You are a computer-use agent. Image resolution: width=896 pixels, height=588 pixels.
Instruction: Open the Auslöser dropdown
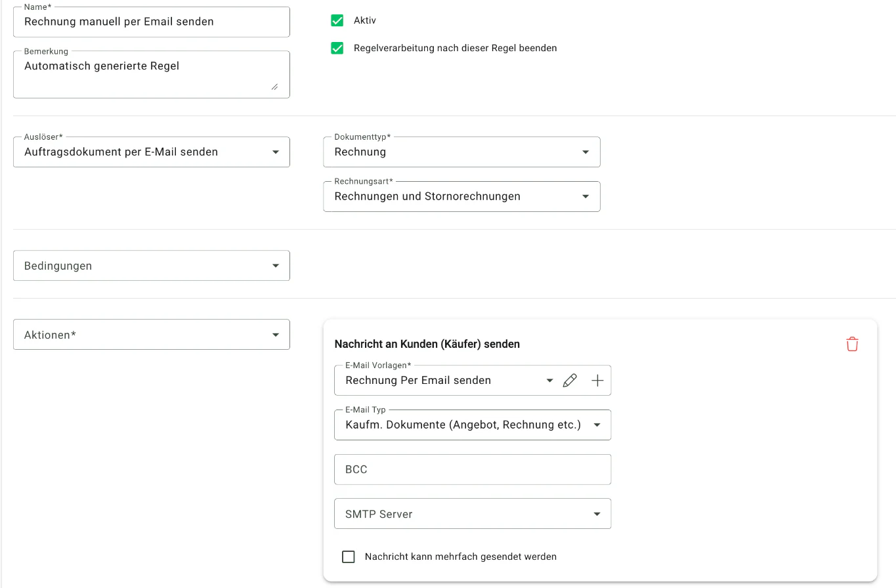[x=152, y=152]
